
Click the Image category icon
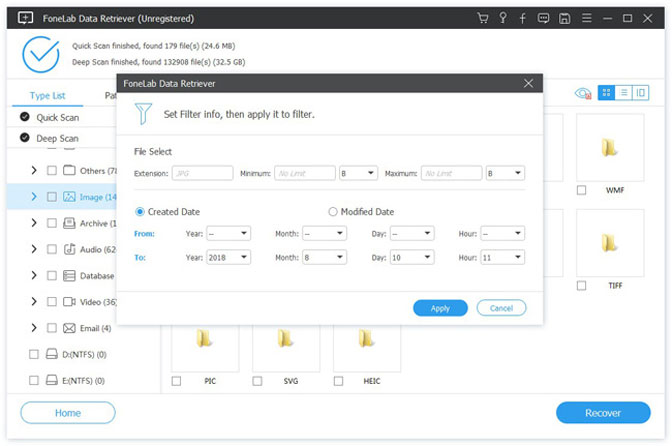click(x=69, y=197)
